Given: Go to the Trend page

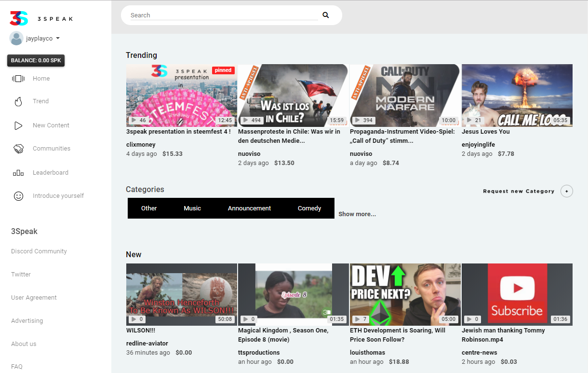Looking at the screenshot, I should pos(41,101).
